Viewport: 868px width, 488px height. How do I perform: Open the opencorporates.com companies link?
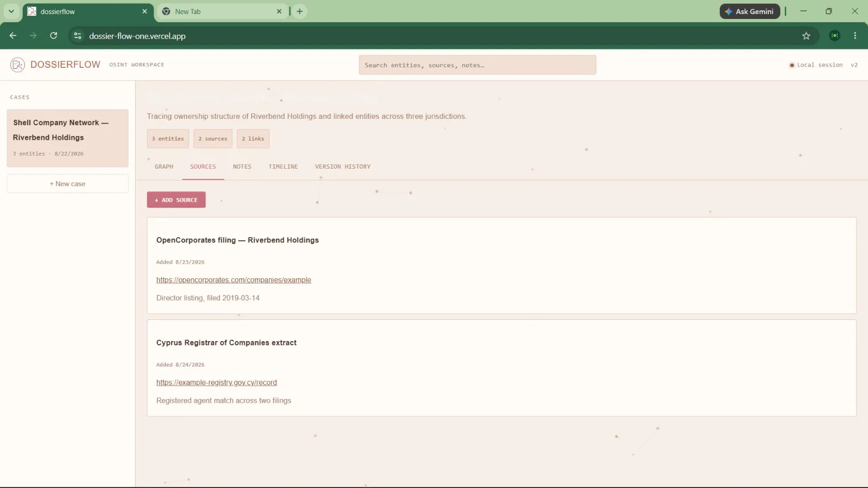234,280
